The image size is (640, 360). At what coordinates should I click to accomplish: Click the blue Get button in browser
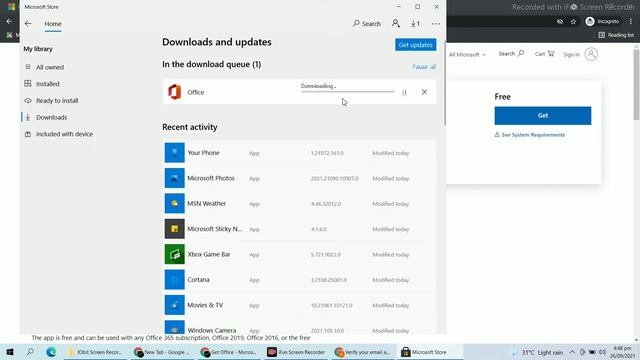(x=542, y=116)
